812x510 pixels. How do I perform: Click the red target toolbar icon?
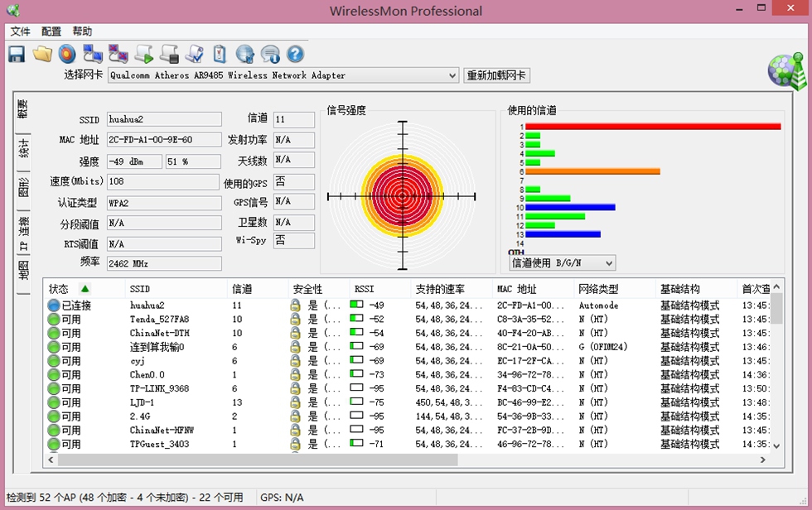pyautogui.click(x=67, y=54)
